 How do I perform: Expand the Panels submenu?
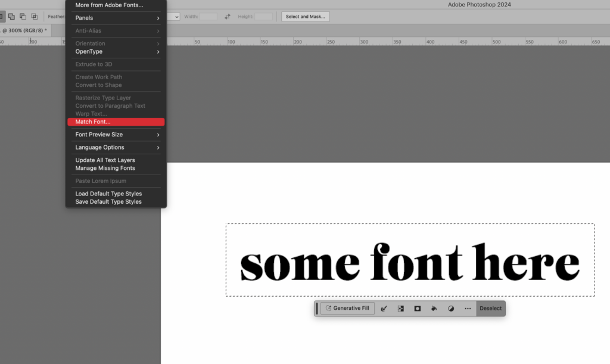(x=116, y=18)
